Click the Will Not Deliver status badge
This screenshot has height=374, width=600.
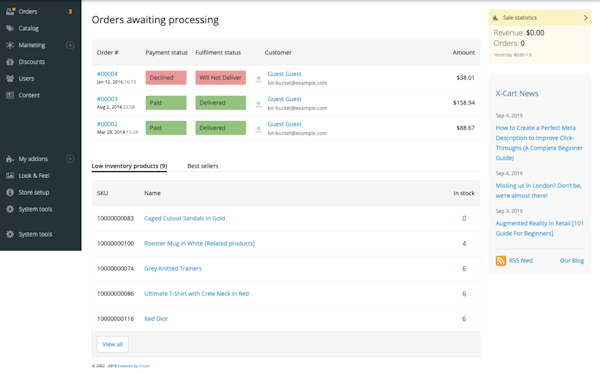220,78
